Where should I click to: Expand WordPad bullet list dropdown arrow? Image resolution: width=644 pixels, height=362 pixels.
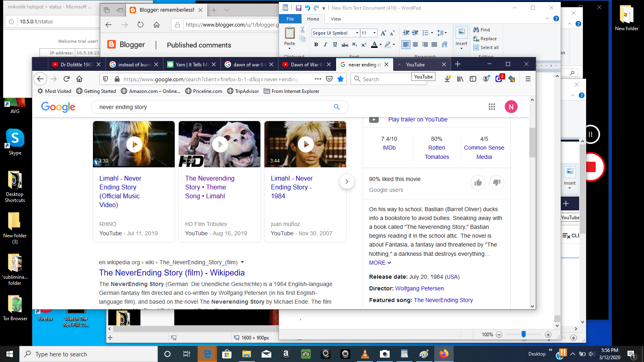[x=432, y=33]
